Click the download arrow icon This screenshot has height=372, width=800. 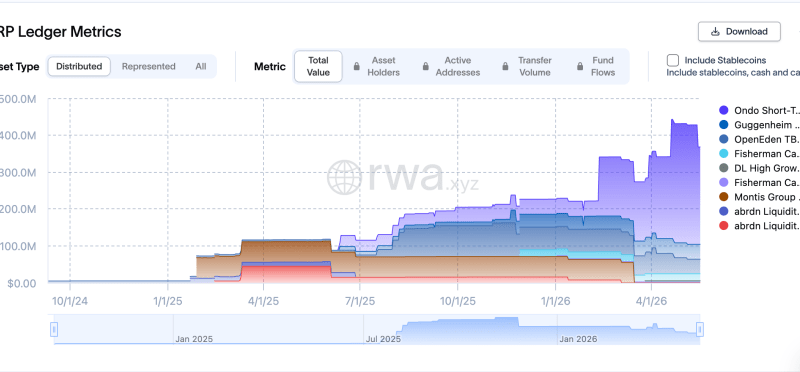click(x=715, y=32)
